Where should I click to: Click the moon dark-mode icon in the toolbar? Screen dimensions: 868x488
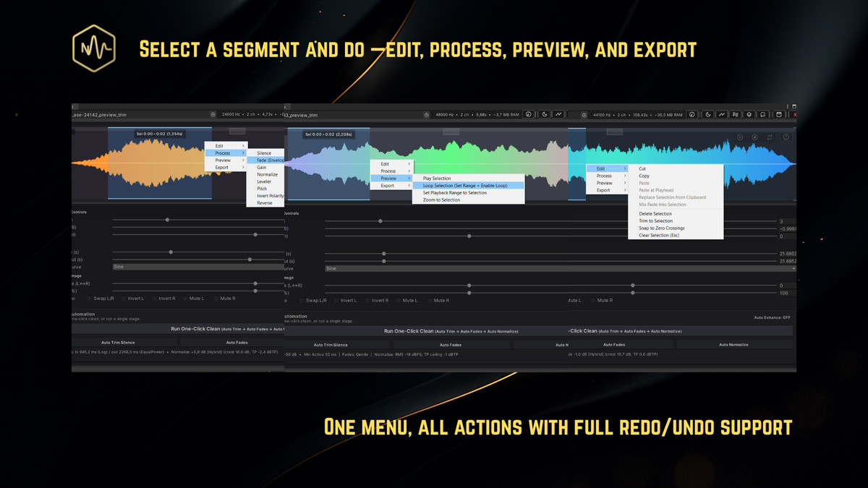[707, 114]
